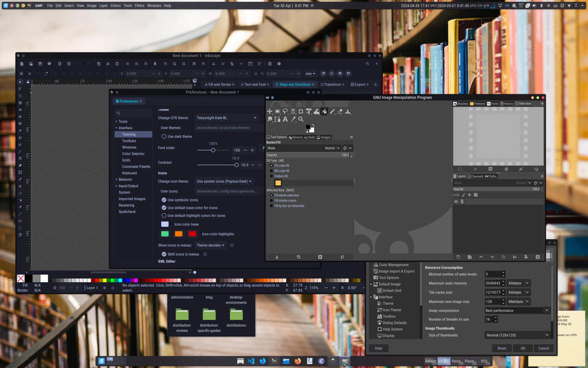This screenshot has width=588, height=368.
Task: Open the KDE application launcher
Action: click(101, 361)
